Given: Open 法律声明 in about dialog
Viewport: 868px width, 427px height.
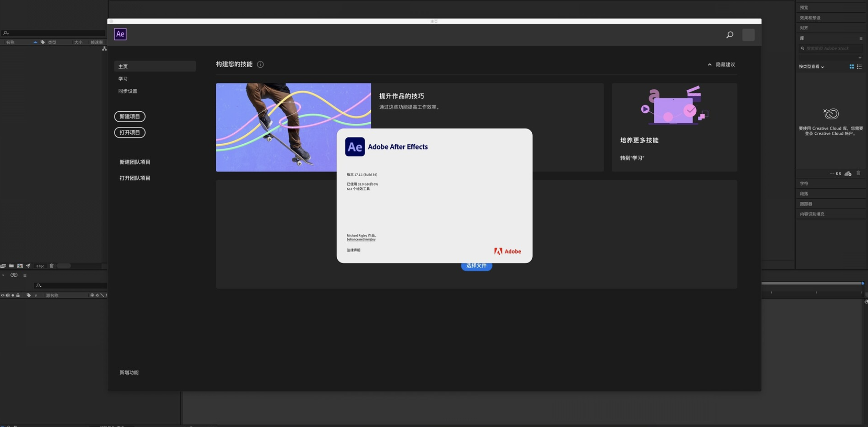Looking at the screenshot, I should tap(354, 250).
